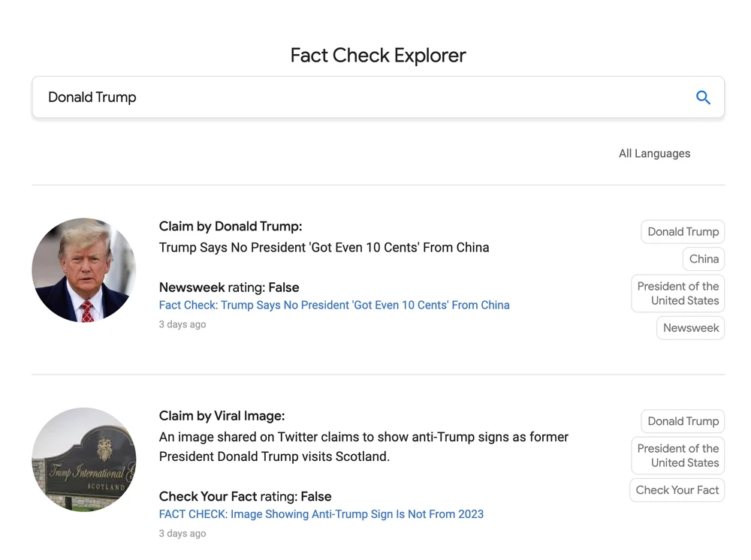Click the President of the United States tag
The height and width of the screenshot is (560, 751).
click(x=677, y=293)
